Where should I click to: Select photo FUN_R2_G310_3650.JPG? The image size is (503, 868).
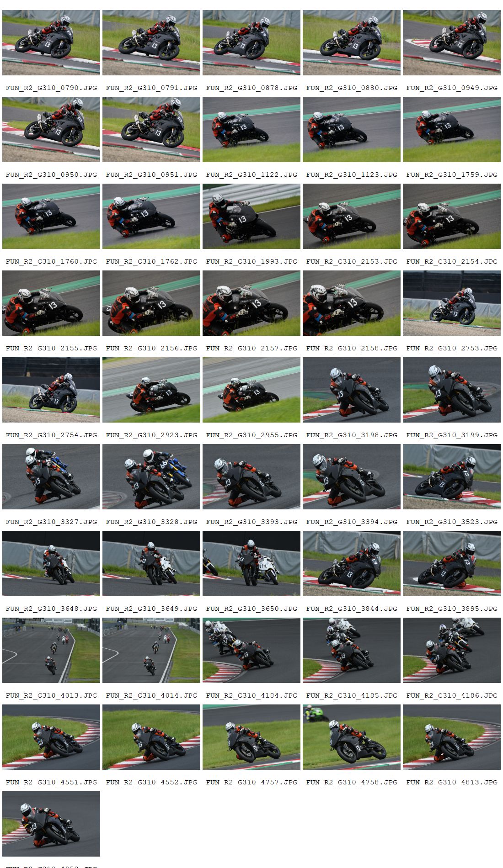[x=251, y=563]
